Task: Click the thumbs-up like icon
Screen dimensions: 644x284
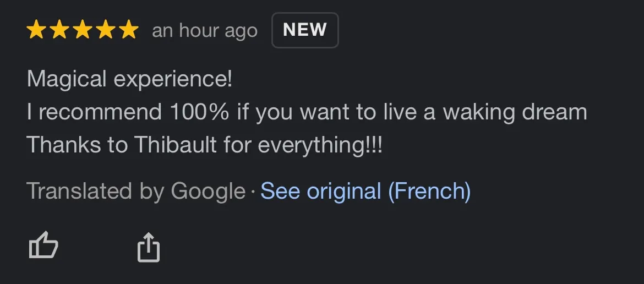Action: 43,245
